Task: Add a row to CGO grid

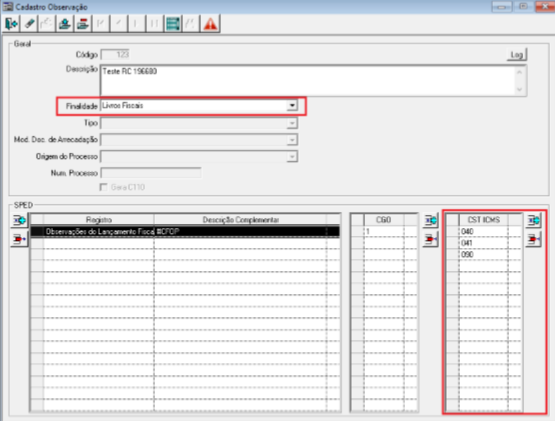Action: [430, 221]
